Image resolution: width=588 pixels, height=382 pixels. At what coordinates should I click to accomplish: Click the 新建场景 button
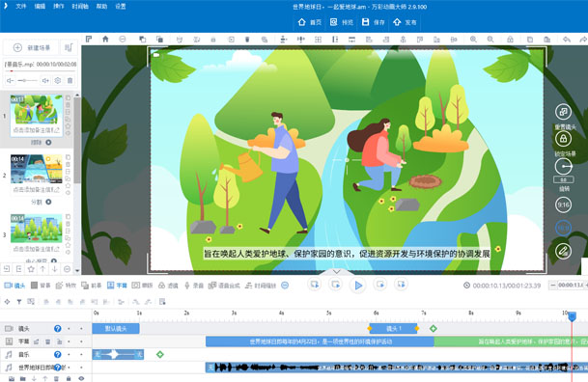point(31,47)
